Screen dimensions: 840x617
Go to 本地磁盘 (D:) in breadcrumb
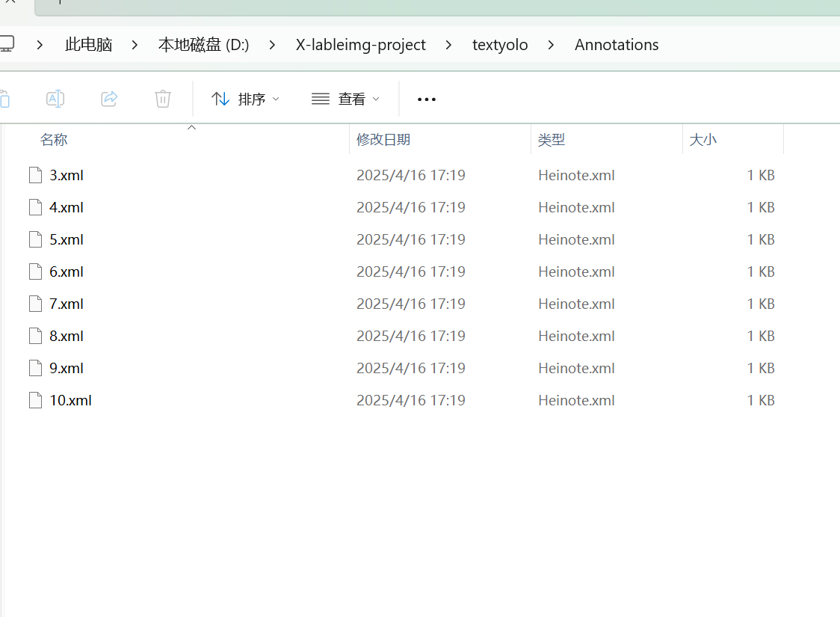click(203, 45)
